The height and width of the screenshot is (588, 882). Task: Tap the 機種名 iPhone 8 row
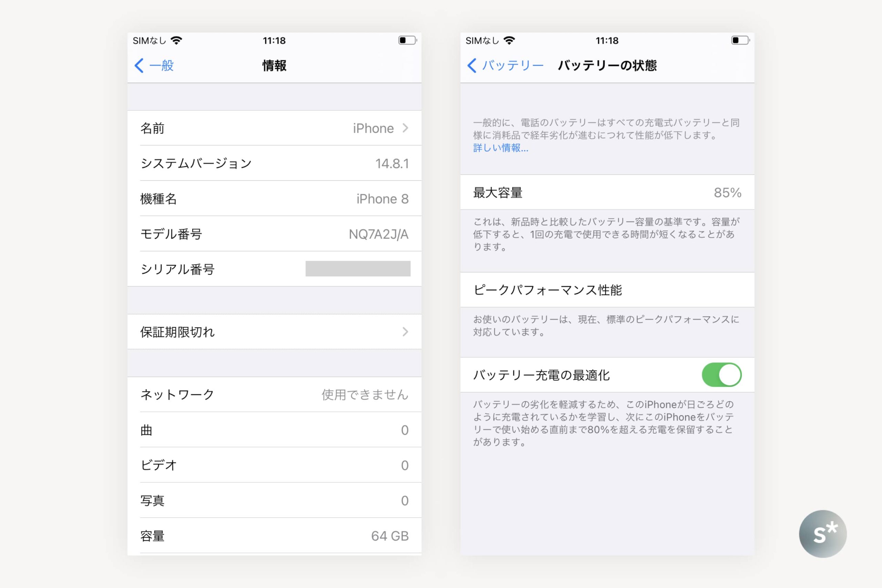pyautogui.click(x=275, y=199)
